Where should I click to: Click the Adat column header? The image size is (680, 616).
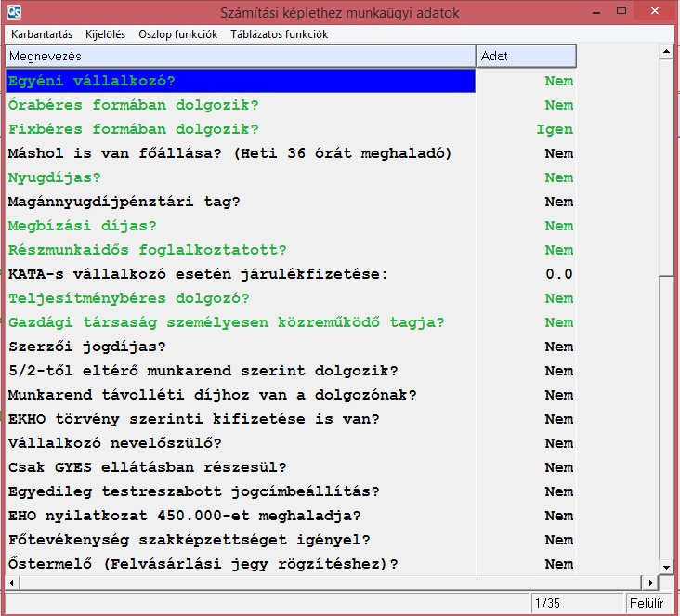[526, 57]
